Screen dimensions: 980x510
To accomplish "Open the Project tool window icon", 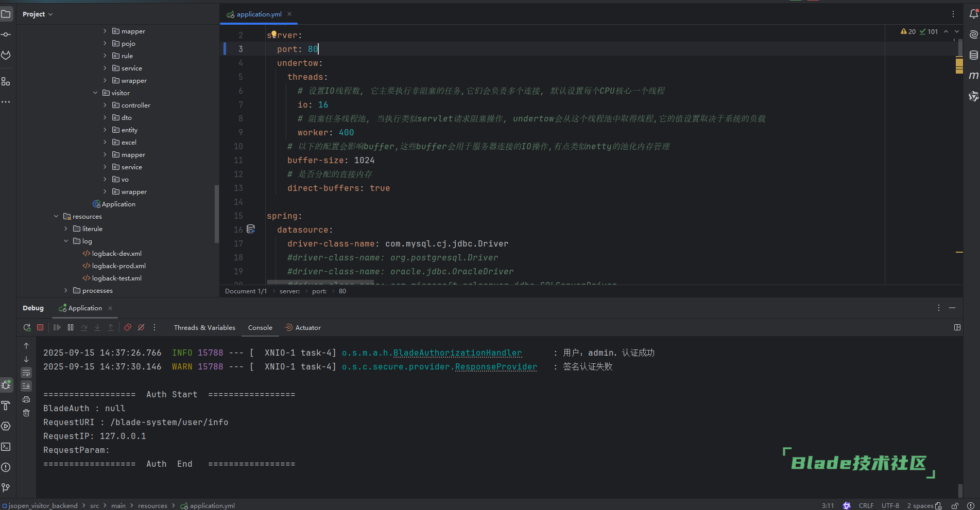I will 6,14.
